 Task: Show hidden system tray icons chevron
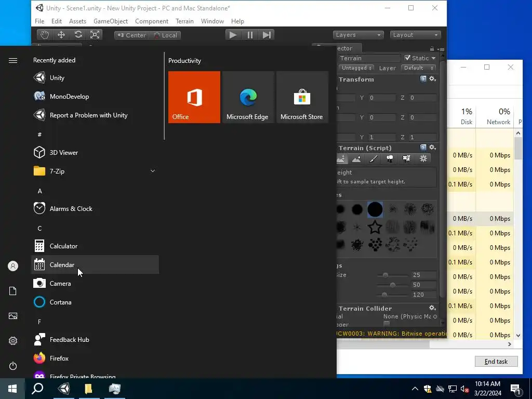(415, 389)
